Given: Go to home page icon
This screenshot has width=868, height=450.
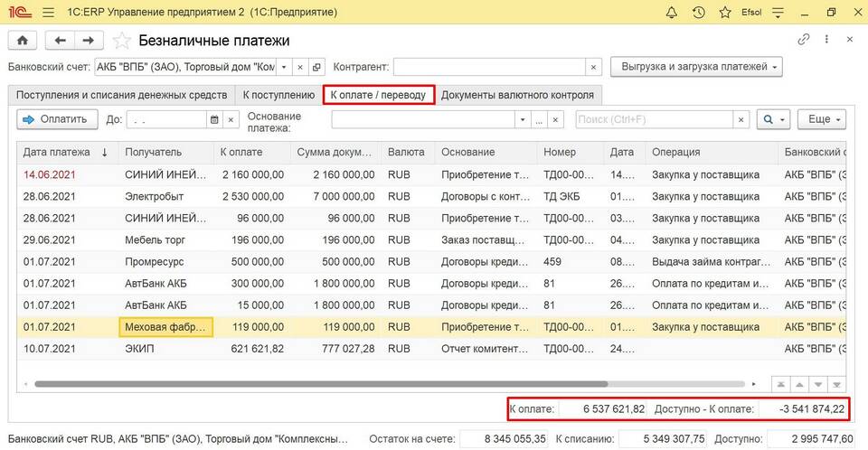Looking at the screenshot, I should pyautogui.click(x=22, y=41).
